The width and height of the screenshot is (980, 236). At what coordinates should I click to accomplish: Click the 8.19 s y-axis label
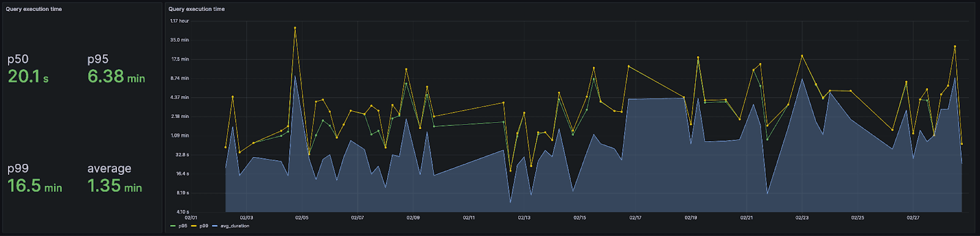pos(182,193)
